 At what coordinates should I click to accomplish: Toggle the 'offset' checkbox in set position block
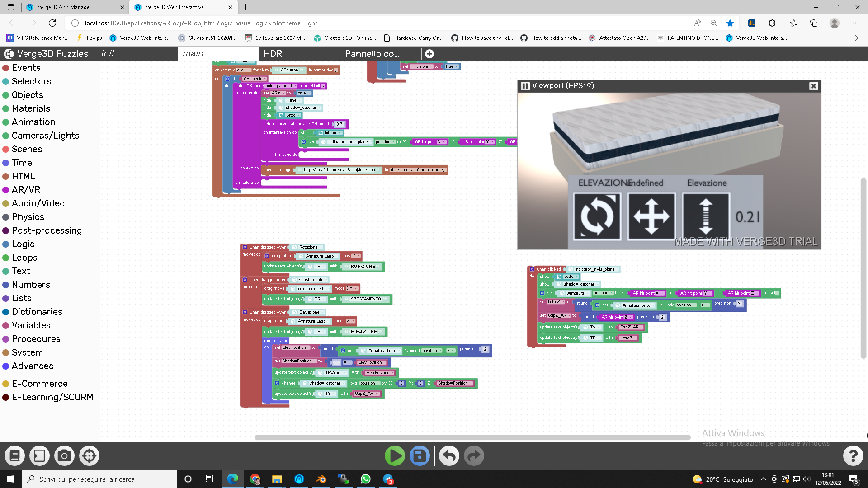pos(777,293)
